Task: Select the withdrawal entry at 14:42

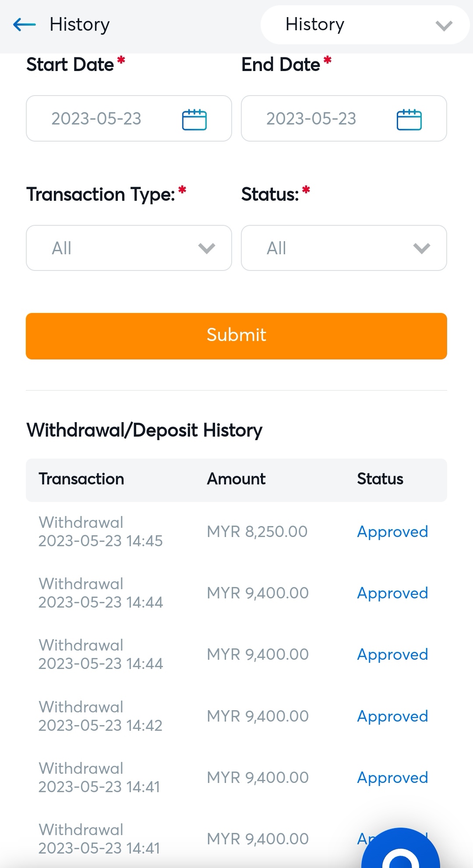Action: pos(100,716)
